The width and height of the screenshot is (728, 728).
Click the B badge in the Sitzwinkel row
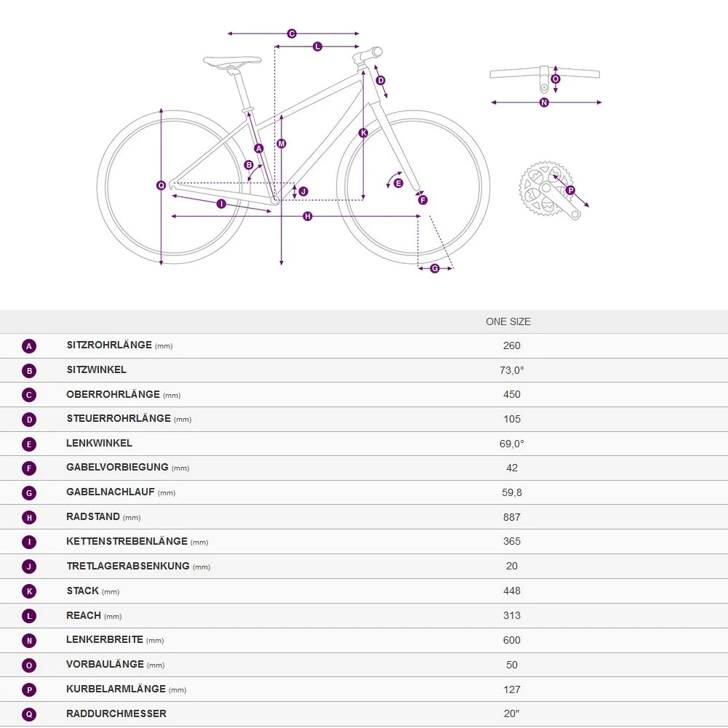(x=29, y=371)
